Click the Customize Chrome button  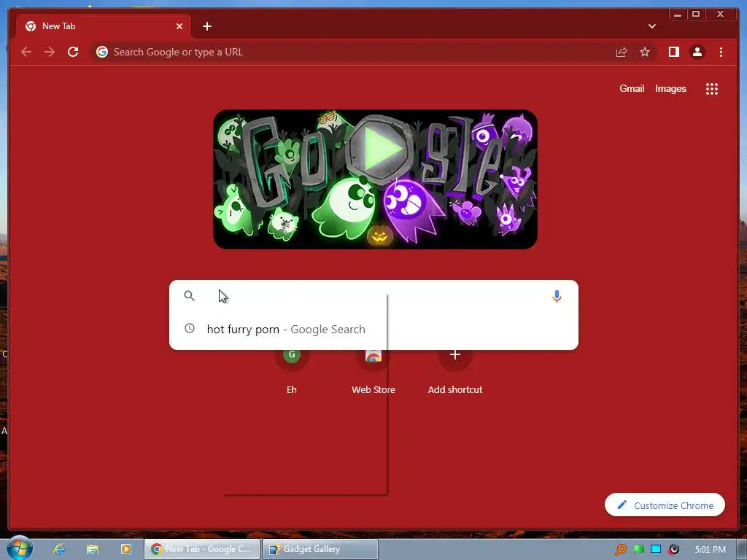click(x=665, y=505)
